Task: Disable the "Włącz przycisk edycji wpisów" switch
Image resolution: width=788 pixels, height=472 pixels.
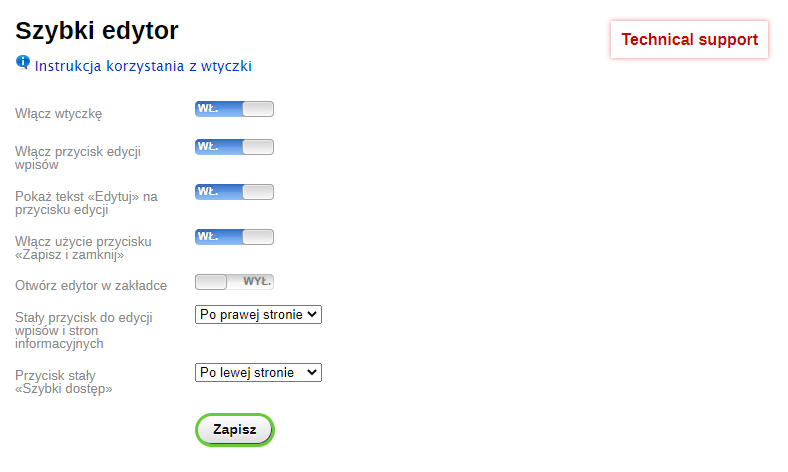Action: tap(234, 147)
